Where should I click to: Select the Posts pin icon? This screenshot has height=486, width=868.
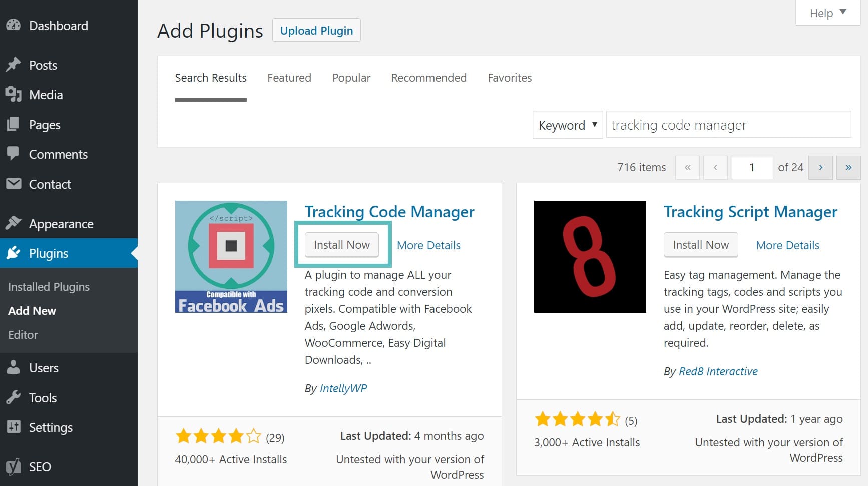coord(14,65)
